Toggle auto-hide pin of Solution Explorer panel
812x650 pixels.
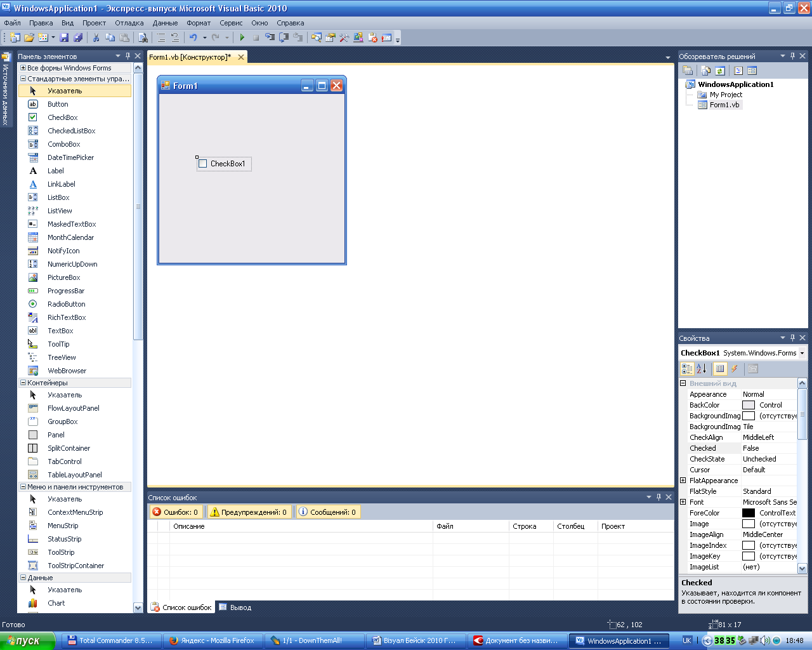pyautogui.click(x=792, y=56)
